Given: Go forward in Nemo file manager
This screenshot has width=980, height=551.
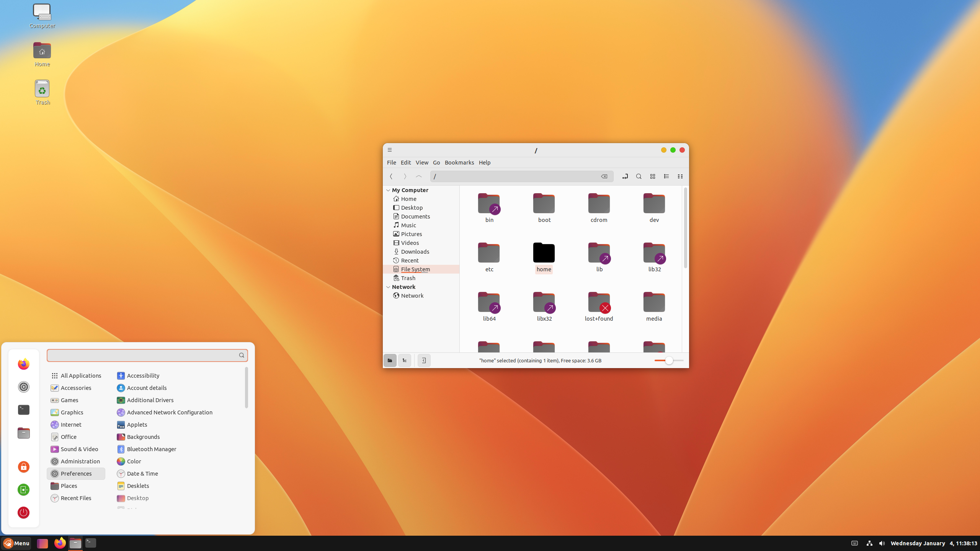Looking at the screenshot, I should click(405, 176).
